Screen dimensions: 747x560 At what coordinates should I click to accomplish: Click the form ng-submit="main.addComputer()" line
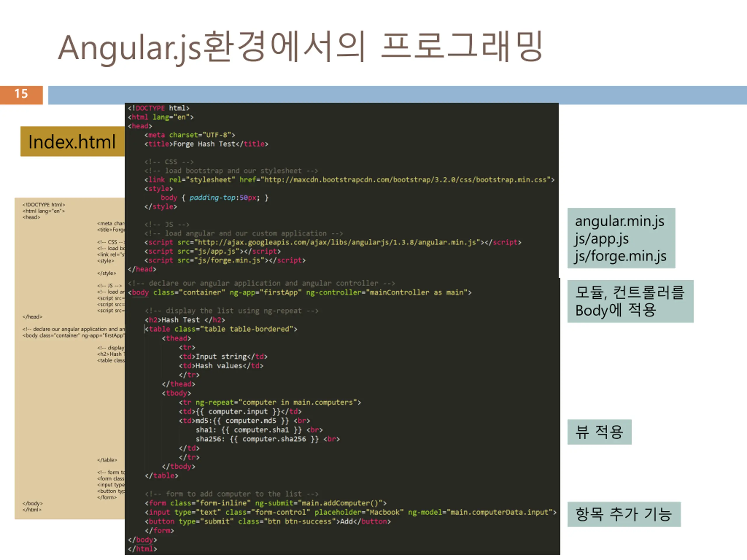[x=266, y=503]
